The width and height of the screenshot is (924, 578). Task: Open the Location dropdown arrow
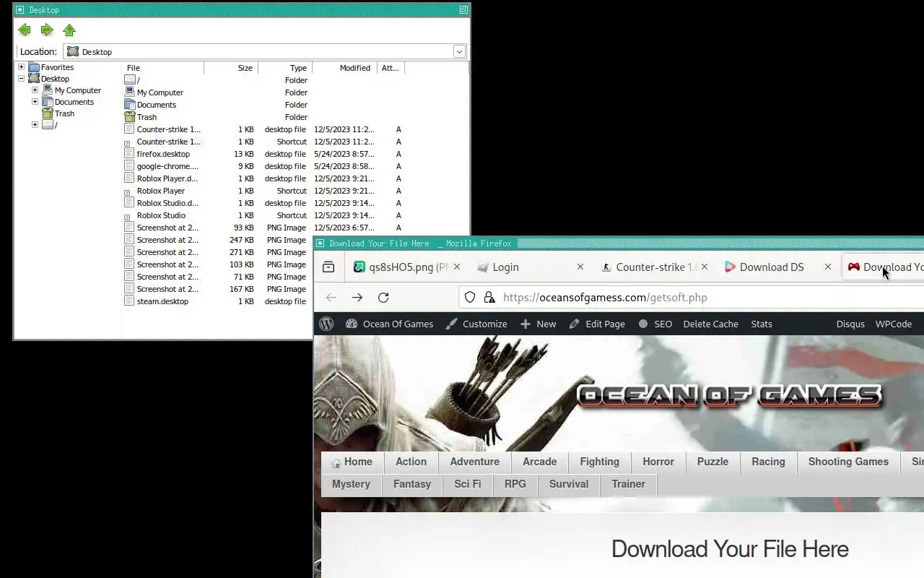tap(459, 51)
